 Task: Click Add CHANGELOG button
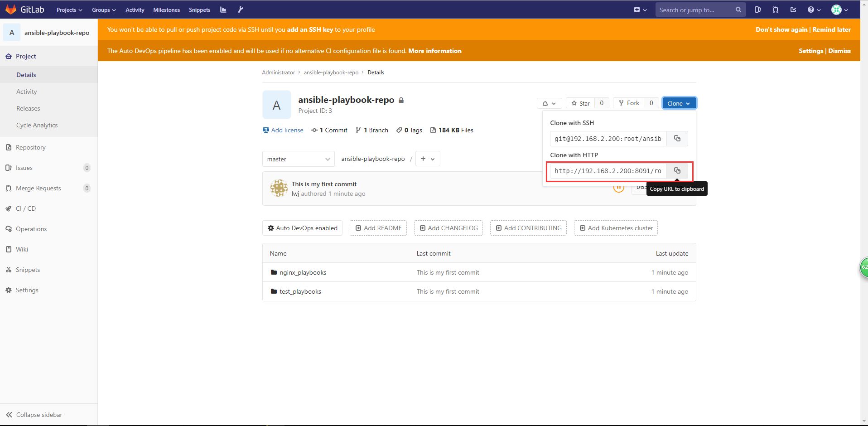[x=448, y=228]
